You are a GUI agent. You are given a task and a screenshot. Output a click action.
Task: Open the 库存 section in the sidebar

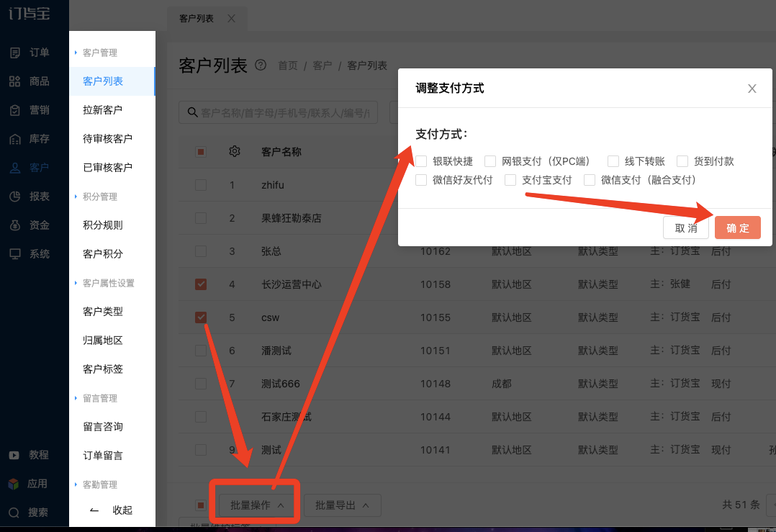(30, 139)
